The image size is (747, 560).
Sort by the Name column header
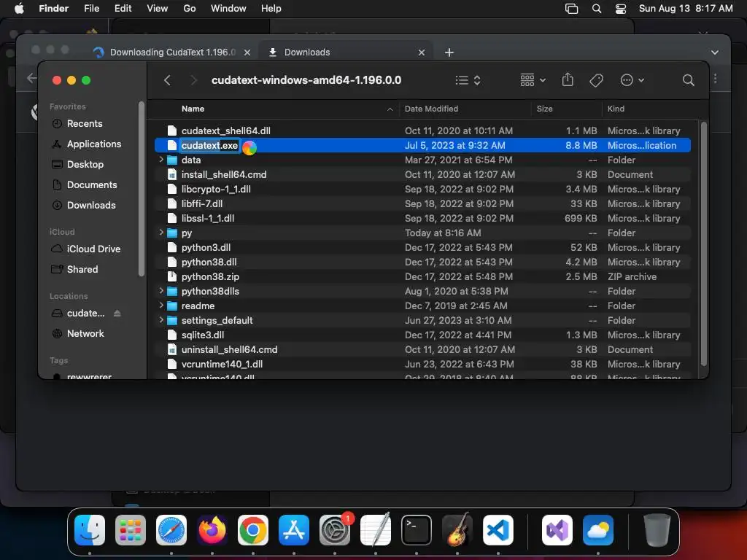(193, 109)
